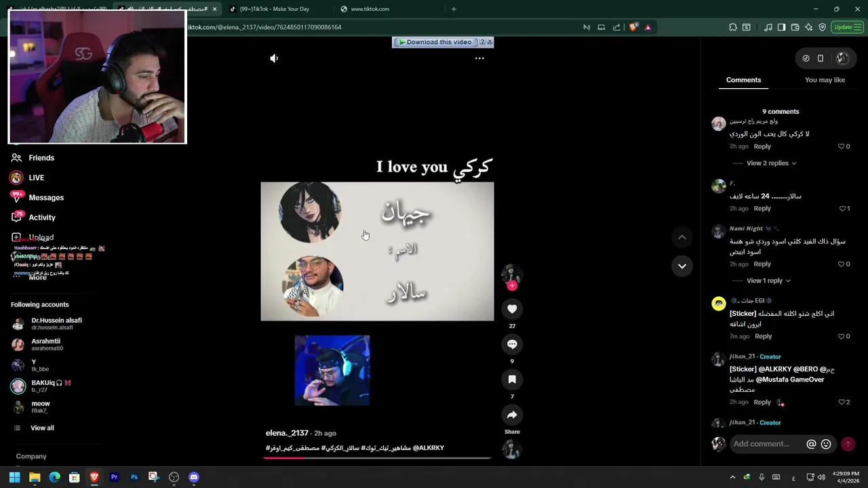Open Premiere Pro from the taskbar

[114, 477]
